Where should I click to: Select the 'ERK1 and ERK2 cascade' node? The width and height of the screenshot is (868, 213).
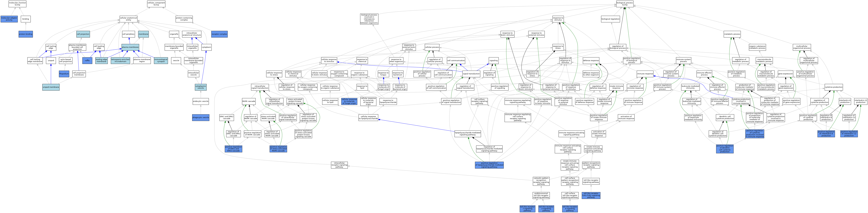tap(226, 117)
